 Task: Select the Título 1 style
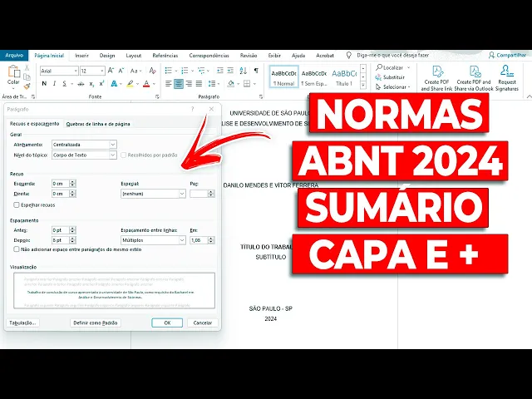point(344,77)
